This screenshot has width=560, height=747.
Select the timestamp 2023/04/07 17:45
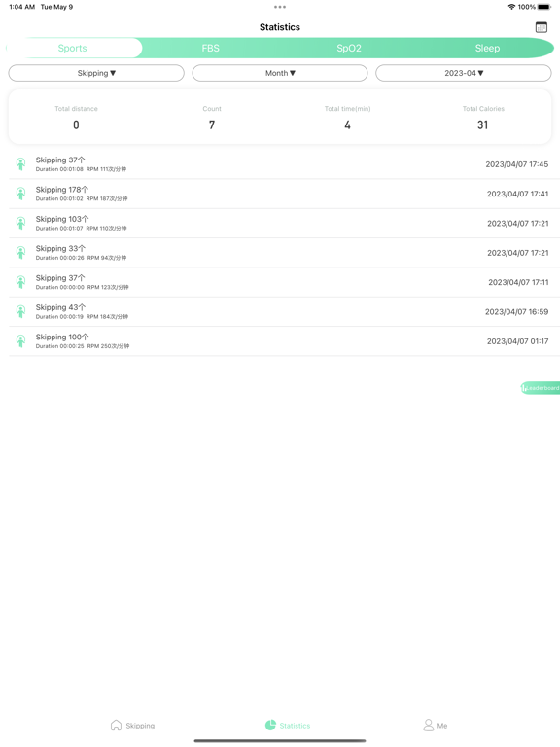pos(516,164)
